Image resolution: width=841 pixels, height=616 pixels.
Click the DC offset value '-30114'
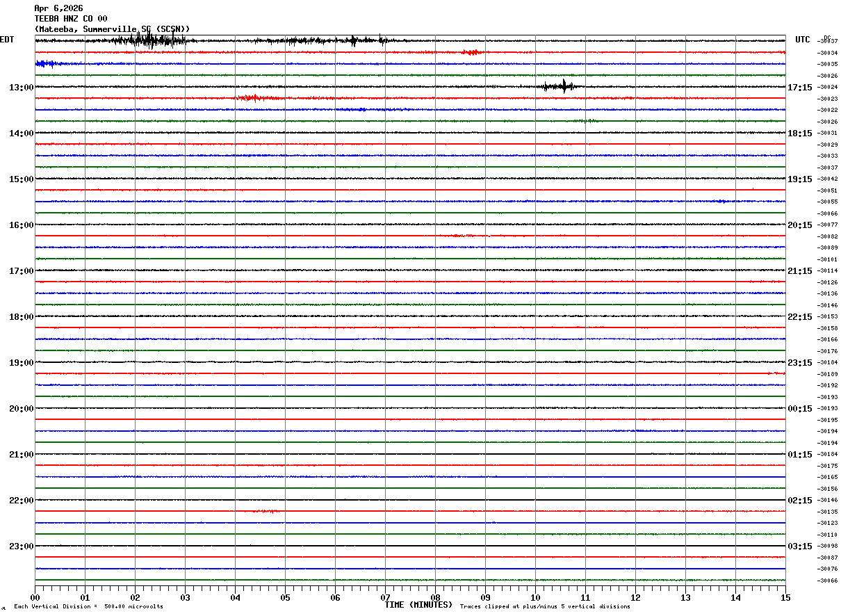(x=828, y=271)
